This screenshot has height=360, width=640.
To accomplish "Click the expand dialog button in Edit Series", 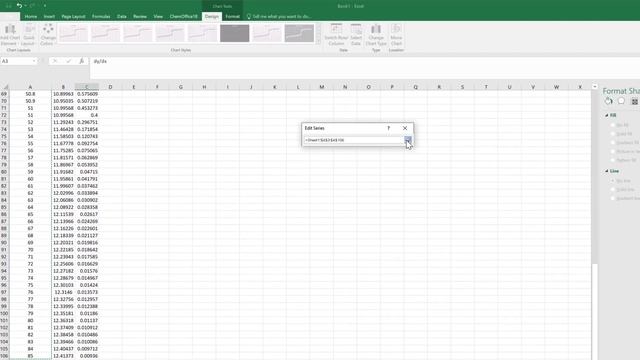I will [408, 140].
